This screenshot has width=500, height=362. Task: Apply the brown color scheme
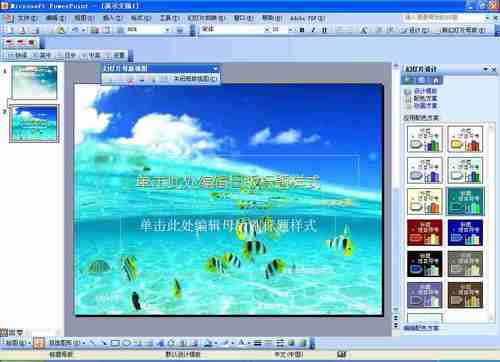pos(465,295)
